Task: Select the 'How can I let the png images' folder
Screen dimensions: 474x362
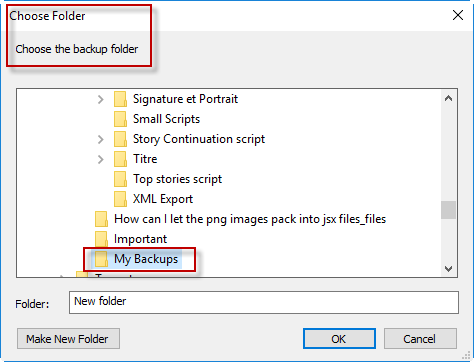Action: [x=250, y=219]
